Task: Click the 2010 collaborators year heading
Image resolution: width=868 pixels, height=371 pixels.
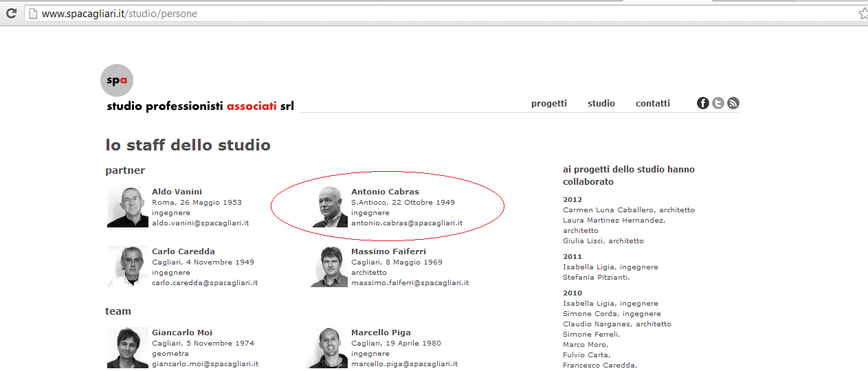Action: click(x=572, y=293)
